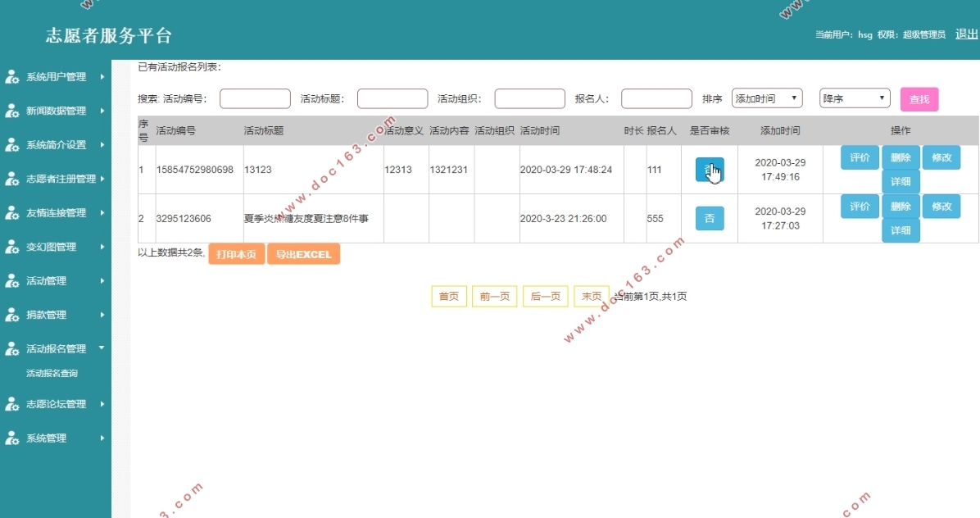
Task: Click the pink 查找 search button
Action: pyautogui.click(x=919, y=98)
